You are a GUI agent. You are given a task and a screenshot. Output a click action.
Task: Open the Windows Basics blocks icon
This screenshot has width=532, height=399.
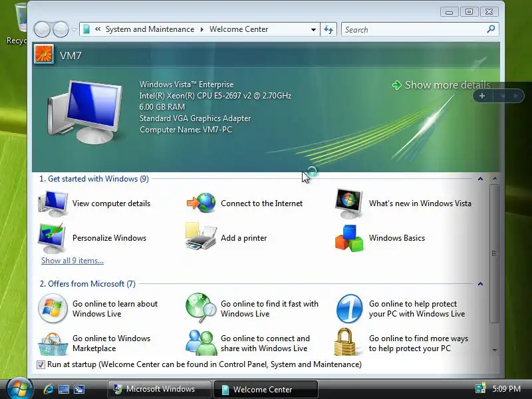click(x=349, y=238)
